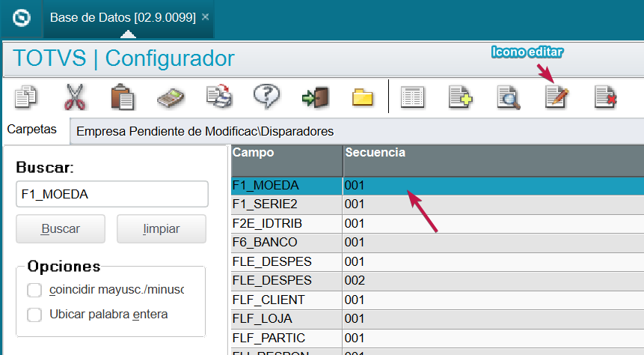
Task: Click the Buscar button
Action: [x=61, y=228]
